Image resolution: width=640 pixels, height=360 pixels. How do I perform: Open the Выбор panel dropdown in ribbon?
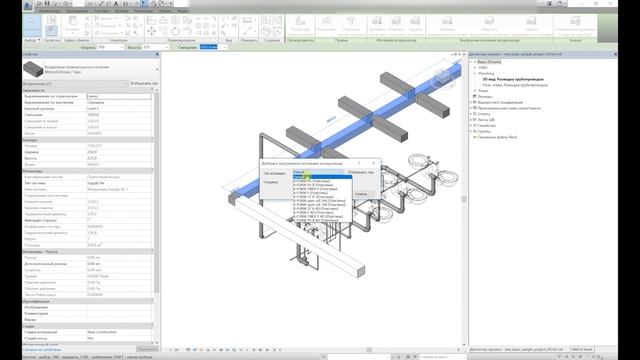coord(33,40)
